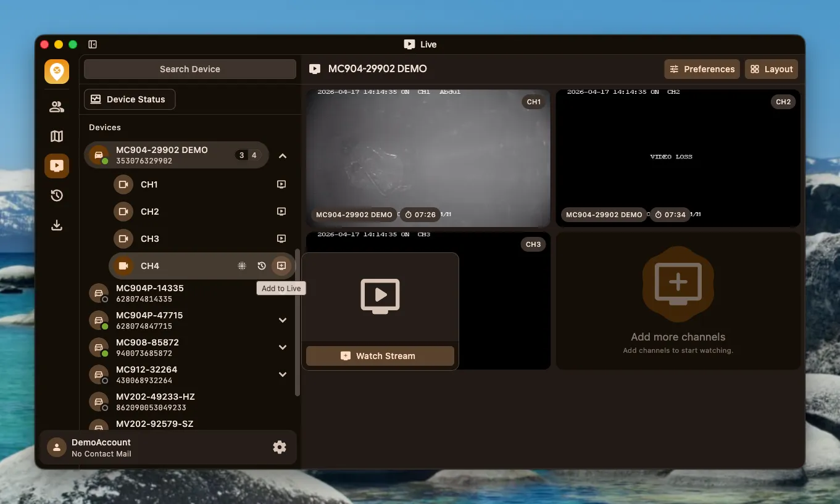
Task: Click the MC904-29902 DEMO header title
Action: (378, 69)
